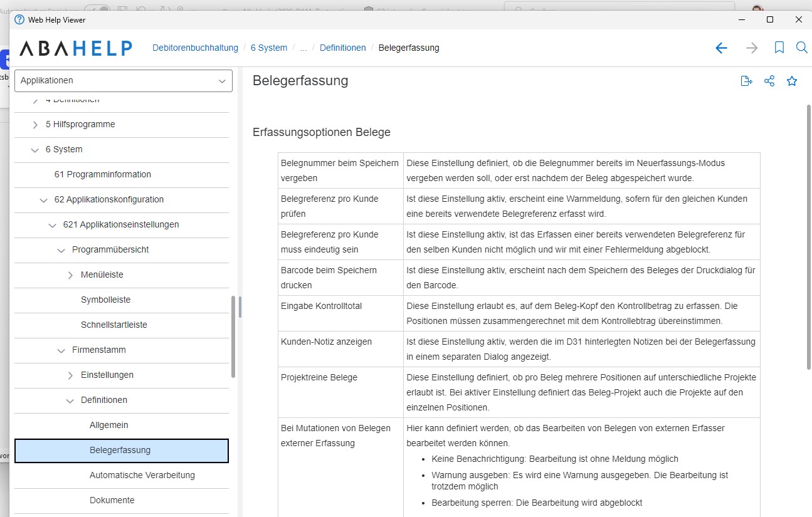
Task: Click the content area scrollbar thumb
Action: (x=808, y=237)
